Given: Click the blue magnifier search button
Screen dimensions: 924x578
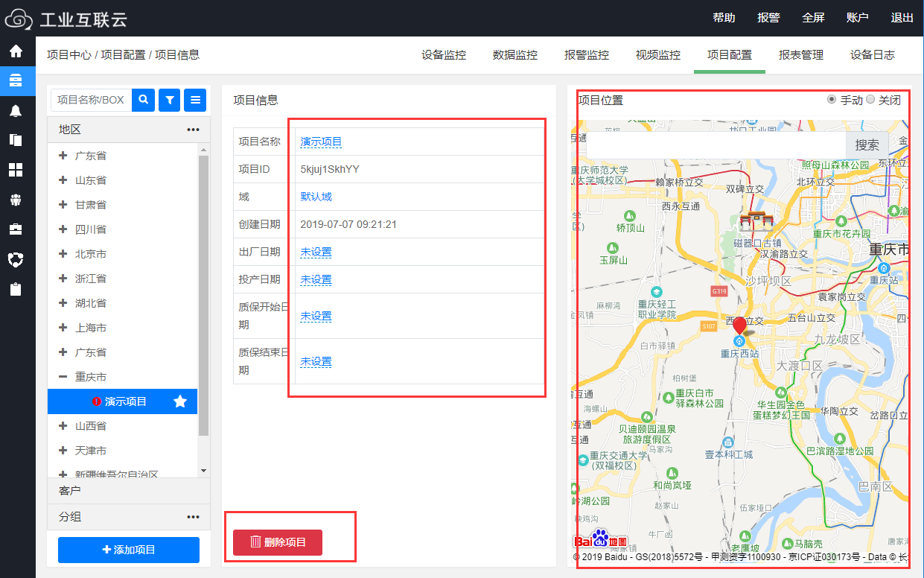Looking at the screenshot, I should click(x=144, y=99).
